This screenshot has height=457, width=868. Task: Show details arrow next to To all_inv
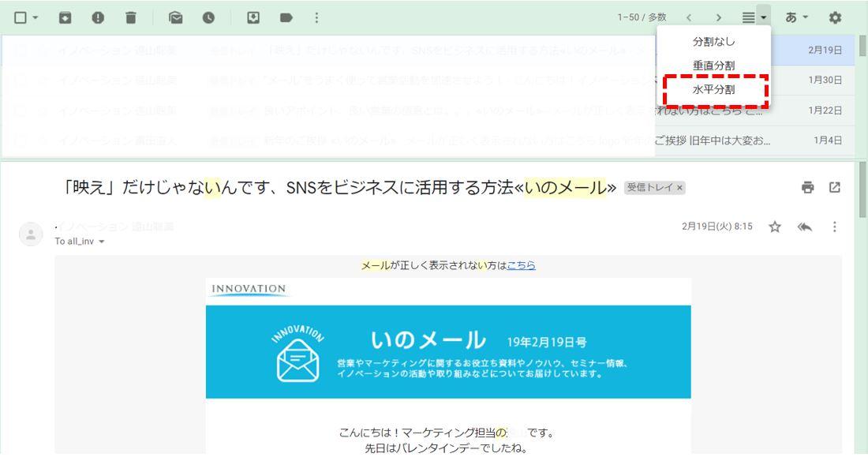101,242
